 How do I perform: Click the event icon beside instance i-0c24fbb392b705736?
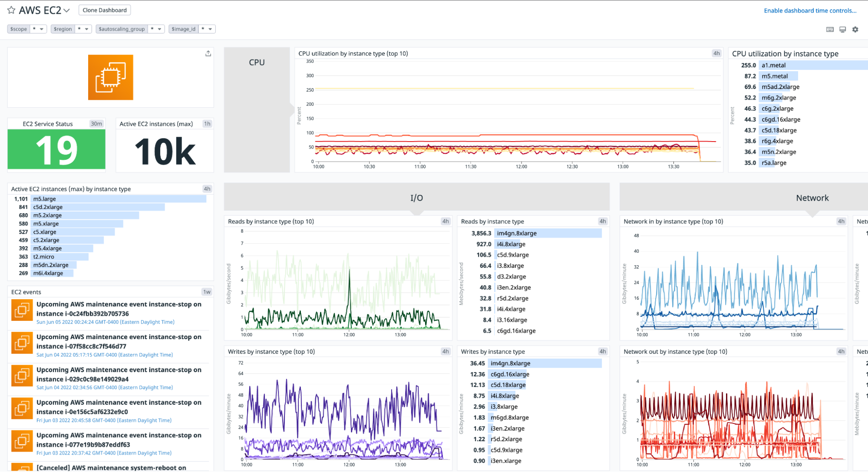(x=22, y=310)
